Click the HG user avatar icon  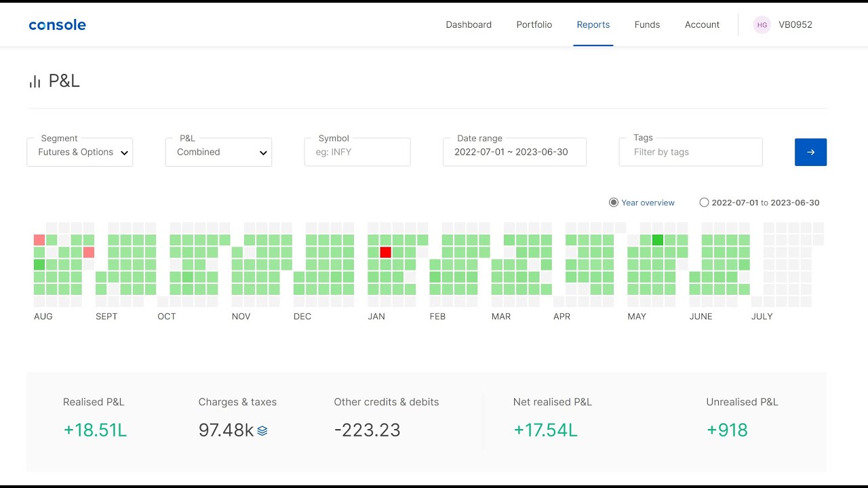[762, 25]
